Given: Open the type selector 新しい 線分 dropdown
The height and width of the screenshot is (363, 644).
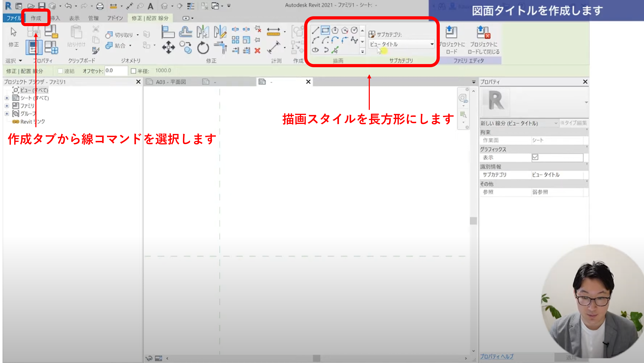Looking at the screenshot, I should click(x=519, y=123).
